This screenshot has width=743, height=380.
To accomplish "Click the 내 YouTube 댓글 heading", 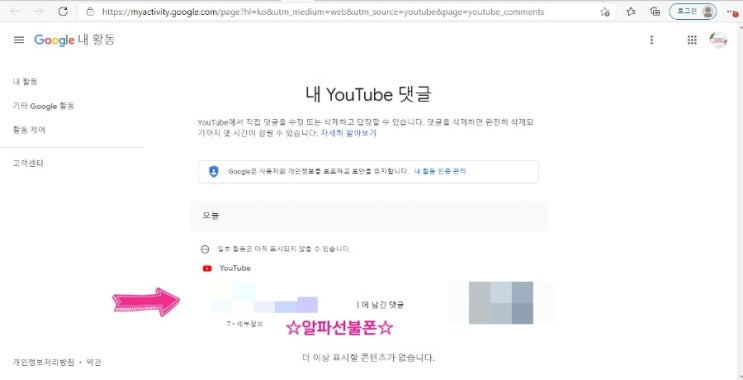I will click(x=368, y=95).
